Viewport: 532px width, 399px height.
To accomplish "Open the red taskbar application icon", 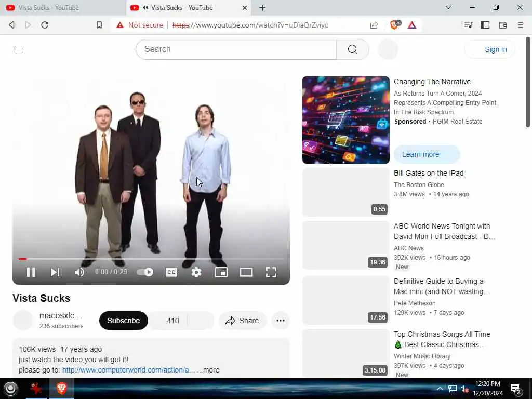I will 36,389.
